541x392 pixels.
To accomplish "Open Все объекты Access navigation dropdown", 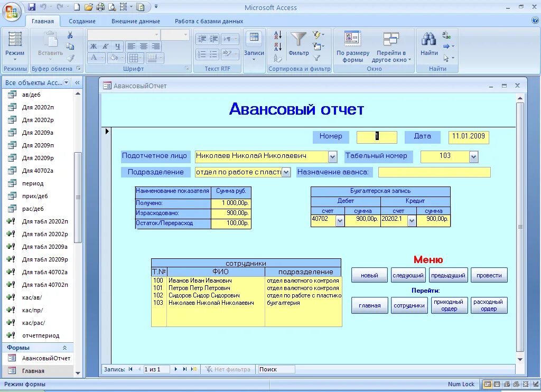I will [x=66, y=82].
